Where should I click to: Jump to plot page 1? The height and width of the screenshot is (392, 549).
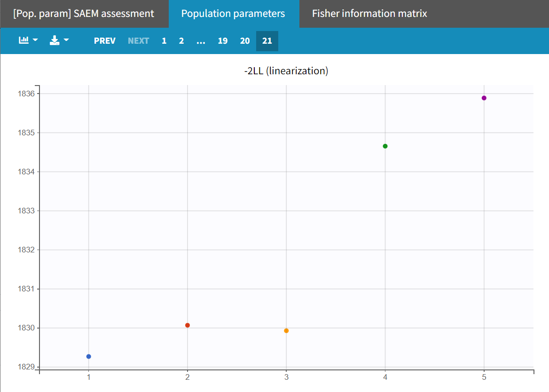pyautogui.click(x=164, y=41)
